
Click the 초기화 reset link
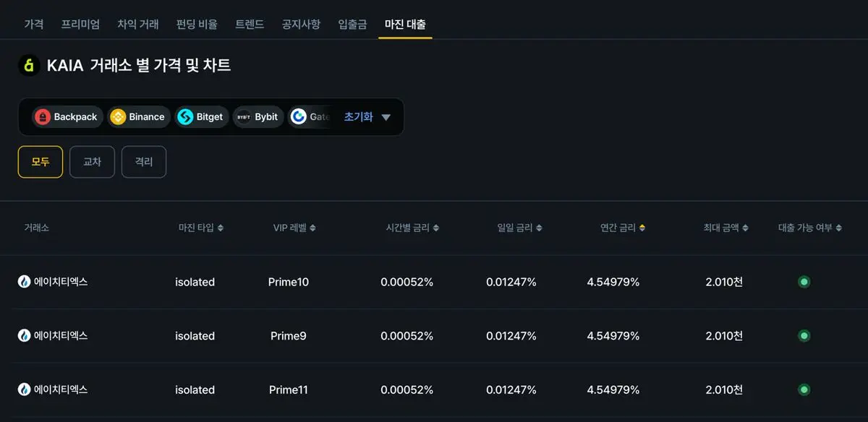point(358,117)
